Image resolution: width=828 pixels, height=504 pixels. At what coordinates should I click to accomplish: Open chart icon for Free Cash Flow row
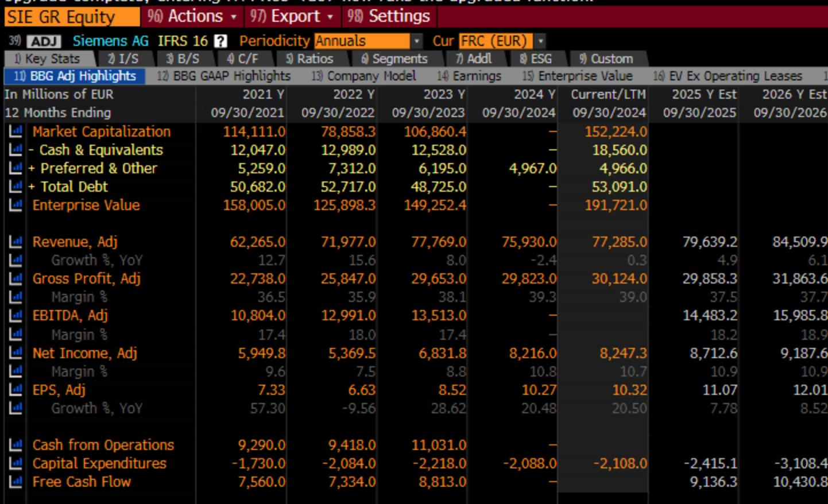16,482
